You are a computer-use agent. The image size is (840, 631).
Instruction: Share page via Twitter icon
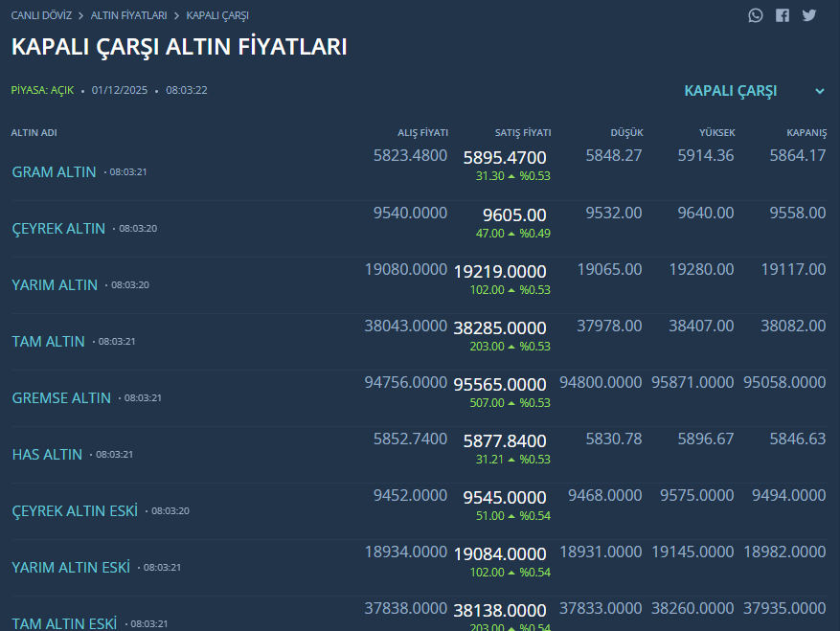(809, 15)
